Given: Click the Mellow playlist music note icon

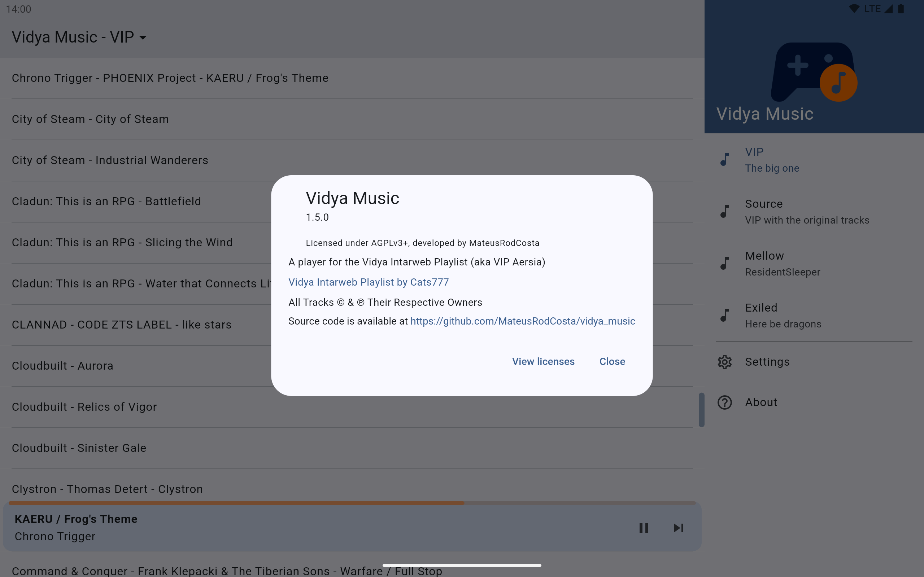Looking at the screenshot, I should coord(724,263).
